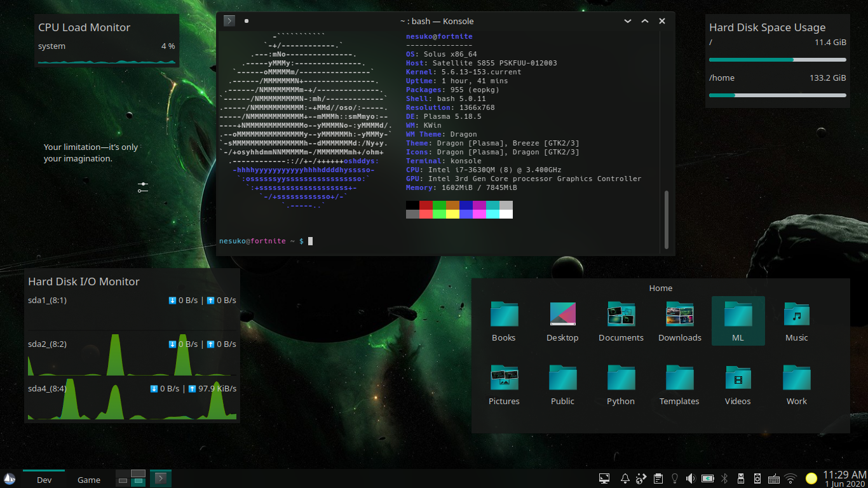
Task: Open the removable USB devices tray icon
Action: pyautogui.click(x=740, y=478)
